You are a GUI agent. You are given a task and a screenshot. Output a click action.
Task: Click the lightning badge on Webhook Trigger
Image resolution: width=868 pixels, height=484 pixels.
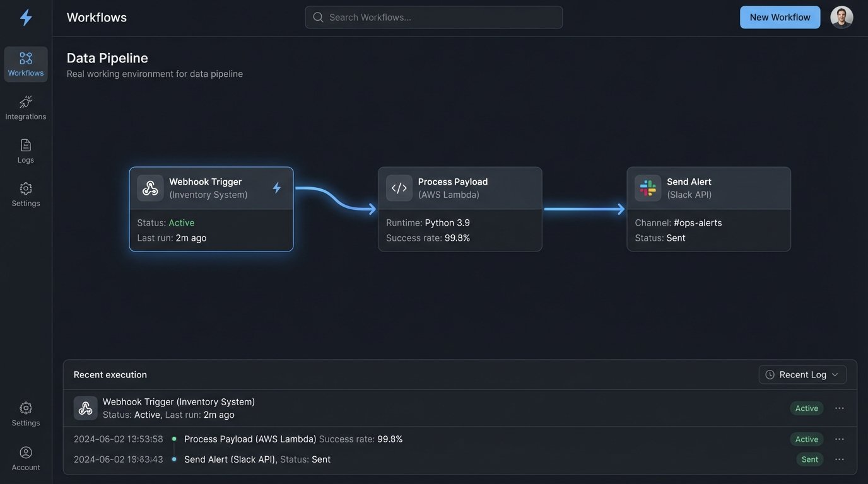tap(276, 187)
